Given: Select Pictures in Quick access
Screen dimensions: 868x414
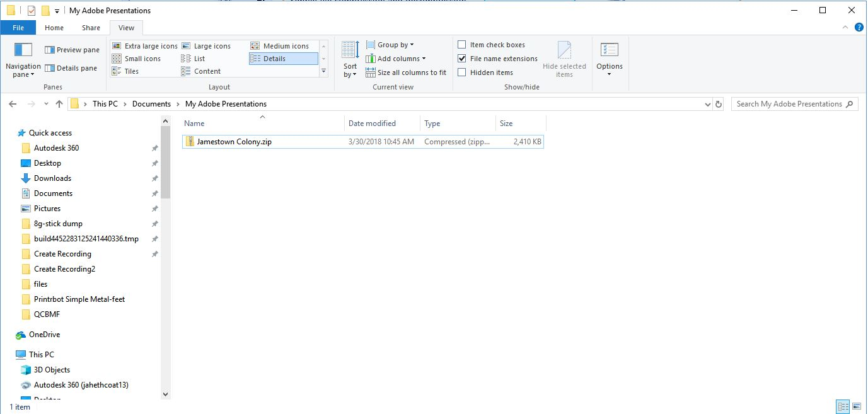Looking at the screenshot, I should point(47,209).
